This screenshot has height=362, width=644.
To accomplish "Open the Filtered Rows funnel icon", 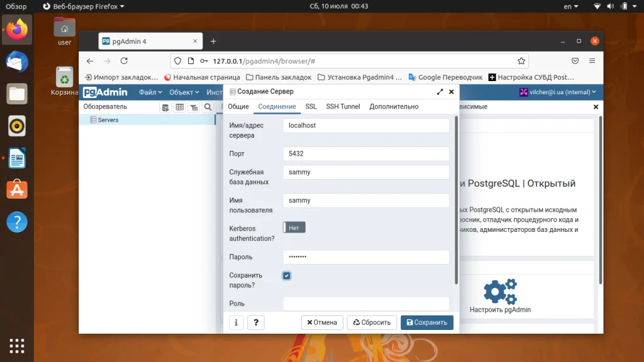I will point(194,107).
